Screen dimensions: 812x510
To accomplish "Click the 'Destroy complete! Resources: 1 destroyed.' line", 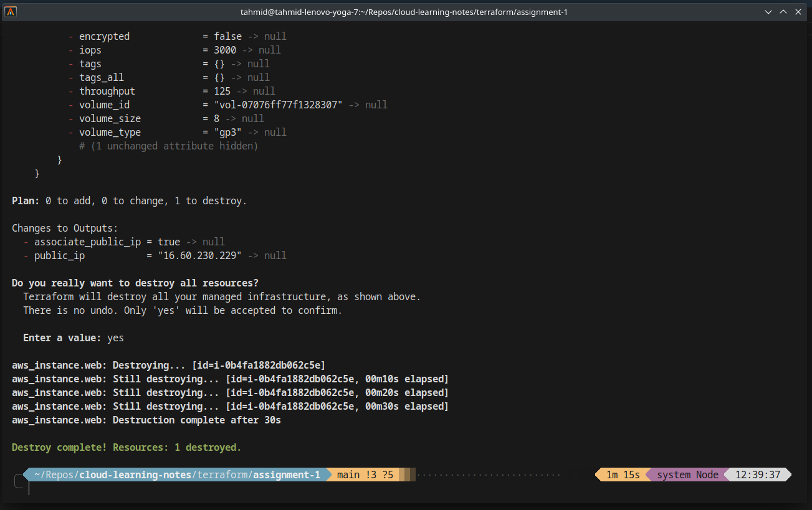I will tap(127, 447).
